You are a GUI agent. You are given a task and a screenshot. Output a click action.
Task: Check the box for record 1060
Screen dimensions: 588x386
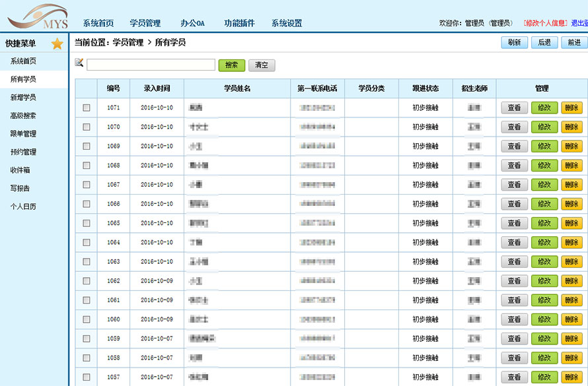(x=87, y=319)
